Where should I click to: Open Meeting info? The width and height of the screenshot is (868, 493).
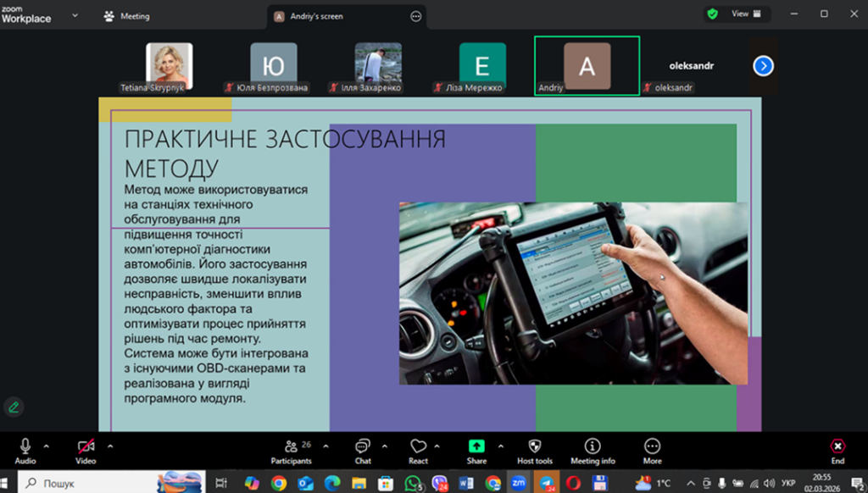592,450
